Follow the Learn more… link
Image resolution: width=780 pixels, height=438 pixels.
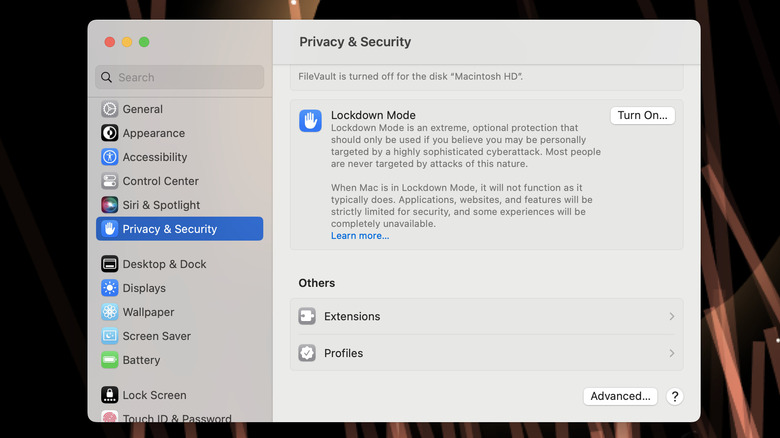coord(360,236)
